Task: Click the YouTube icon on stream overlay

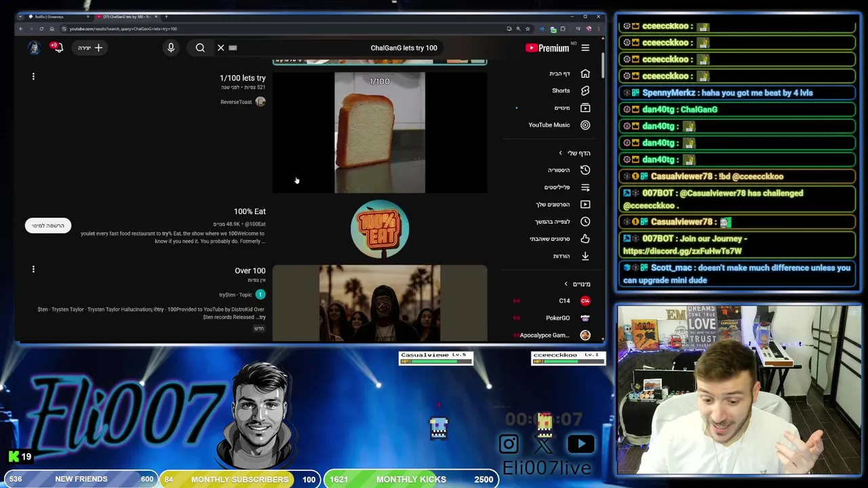Action: (x=580, y=444)
